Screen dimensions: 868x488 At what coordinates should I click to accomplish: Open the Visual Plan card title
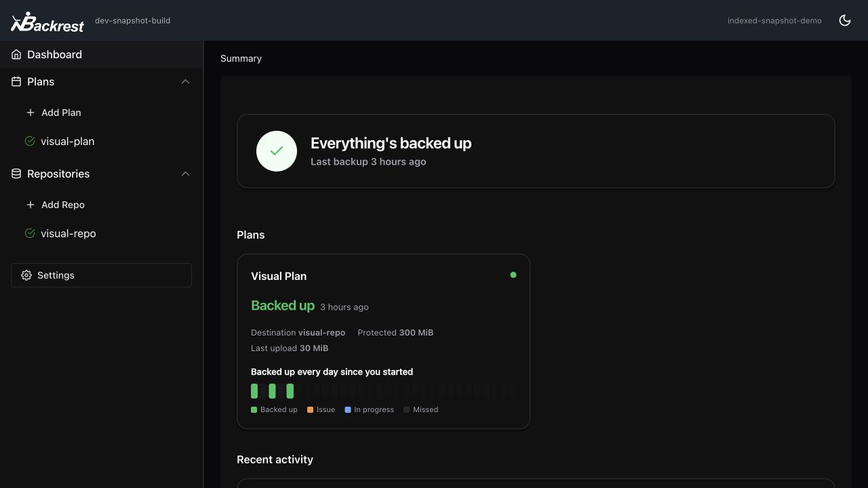[x=279, y=276]
